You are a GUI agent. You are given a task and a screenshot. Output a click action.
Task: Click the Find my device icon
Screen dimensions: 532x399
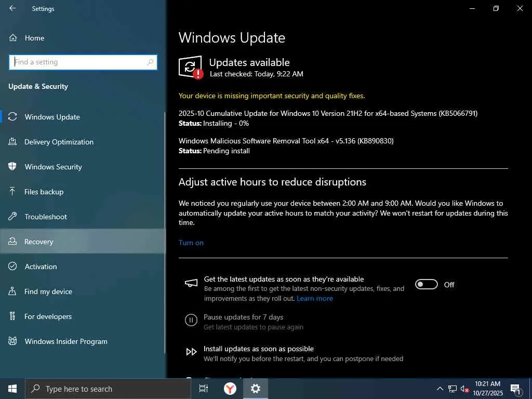(x=12, y=291)
